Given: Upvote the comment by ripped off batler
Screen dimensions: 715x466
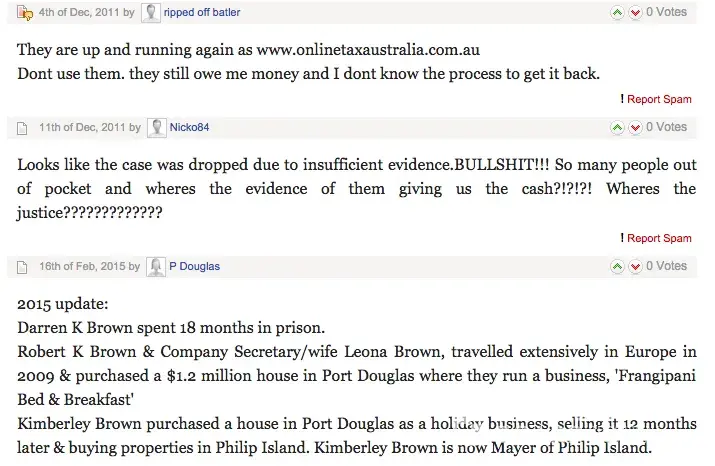Looking at the screenshot, I should 617,13.
